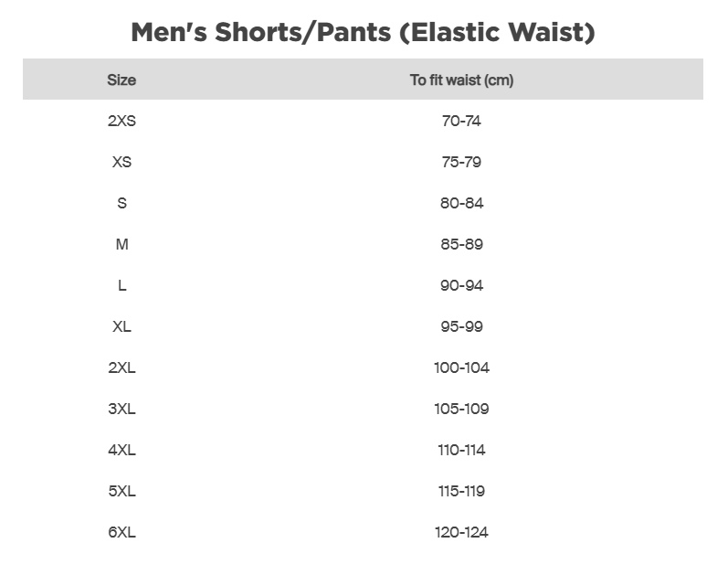Click the "Men's Shorts/Pants (Elastic Waist)" heading

click(x=363, y=32)
